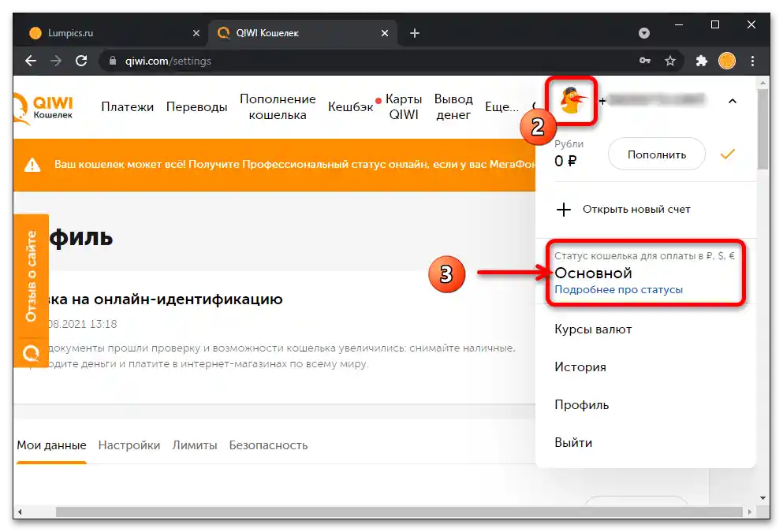Close the browser window
Viewport: 783px width, 532px height.
(751, 24)
